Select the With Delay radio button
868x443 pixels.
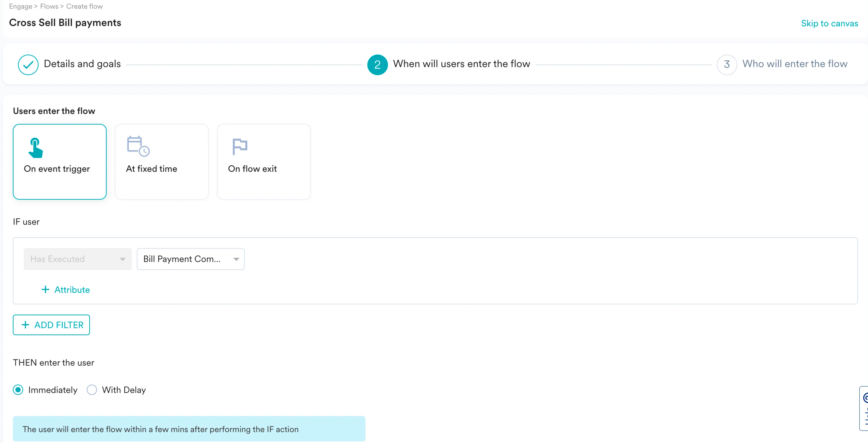tap(92, 390)
